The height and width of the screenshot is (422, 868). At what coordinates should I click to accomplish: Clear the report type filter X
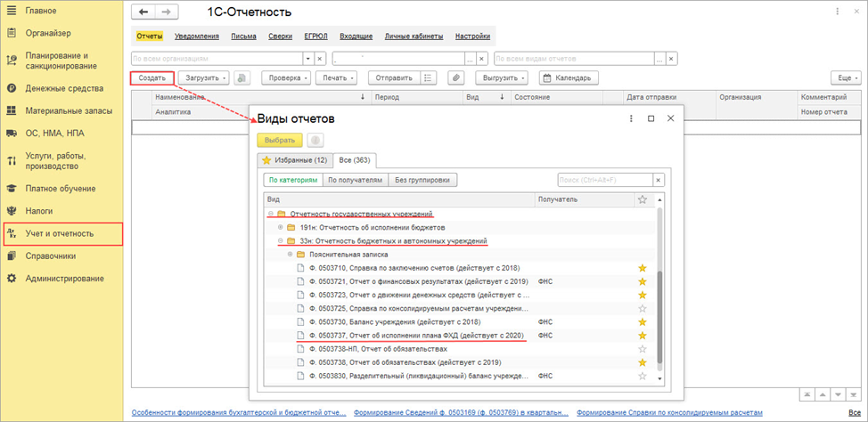(671, 59)
